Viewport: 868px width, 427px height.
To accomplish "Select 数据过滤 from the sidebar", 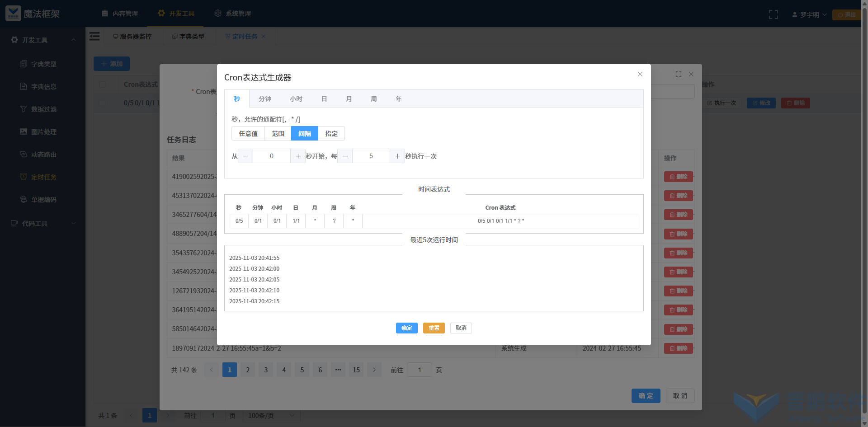I will coord(44,109).
